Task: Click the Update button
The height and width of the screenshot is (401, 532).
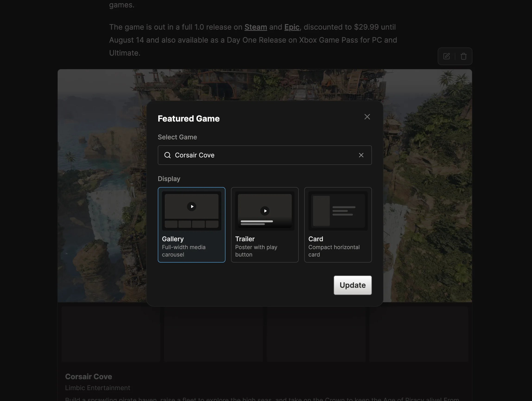Action: pyautogui.click(x=353, y=285)
